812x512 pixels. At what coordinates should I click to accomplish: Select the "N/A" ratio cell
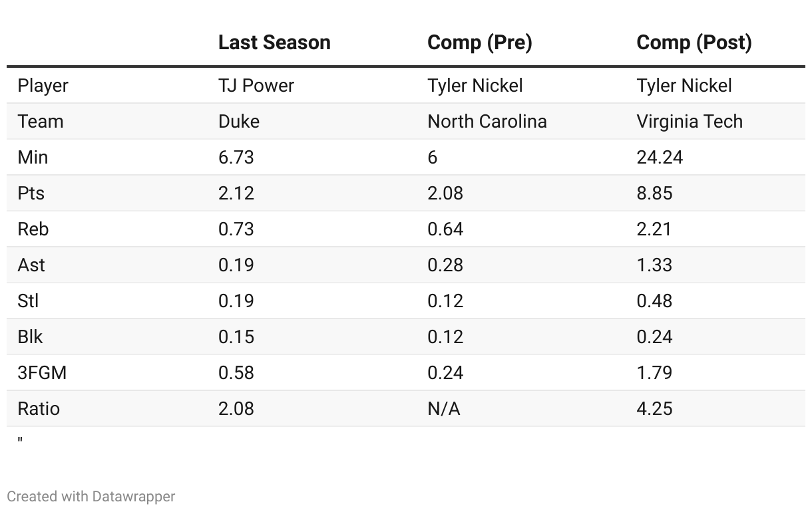443,409
